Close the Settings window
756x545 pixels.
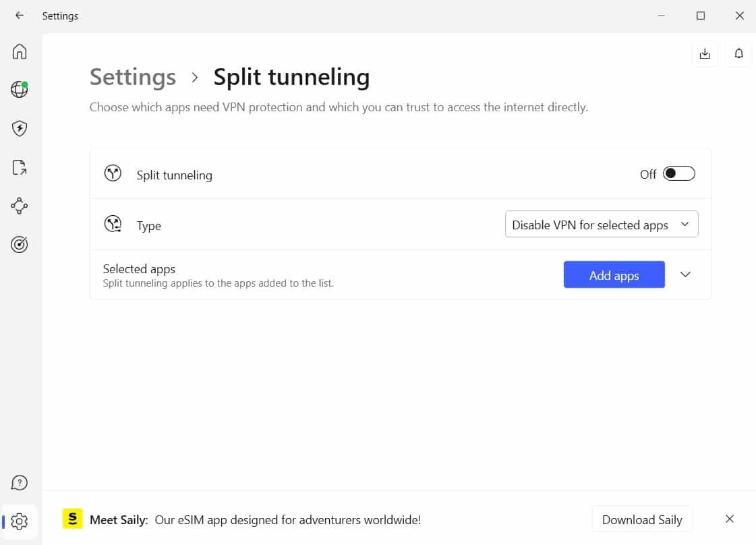(x=739, y=16)
